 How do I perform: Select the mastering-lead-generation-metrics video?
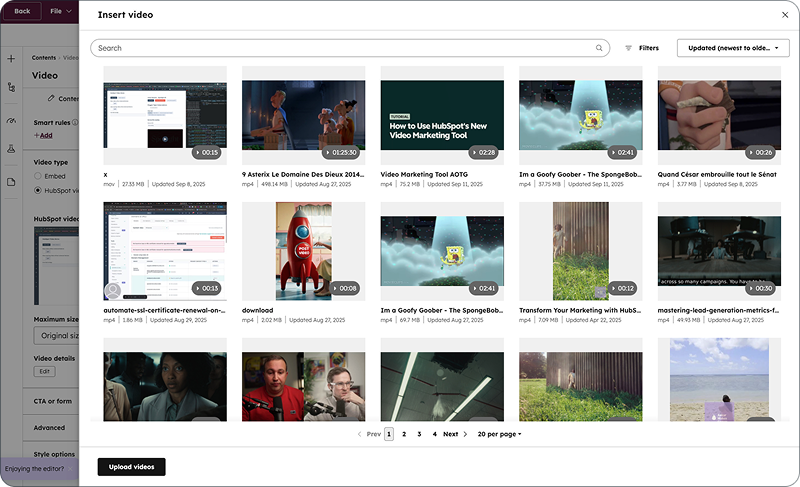pyautogui.click(x=719, y=251)
